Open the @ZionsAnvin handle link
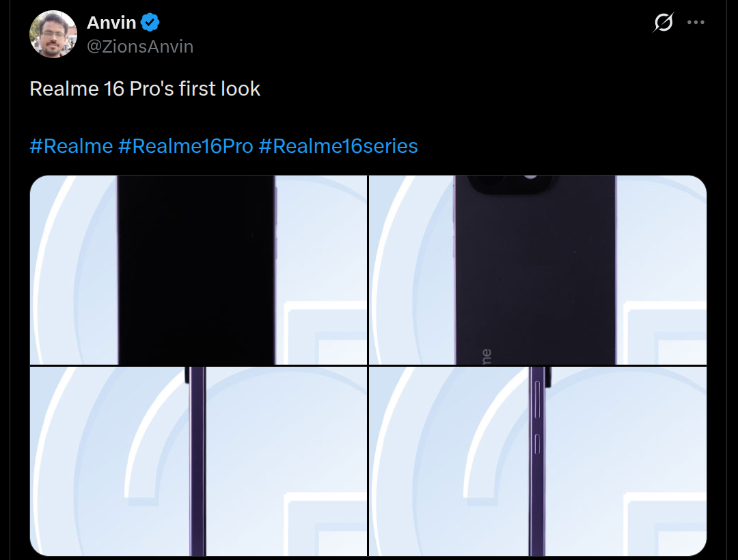The image size is (738, 560). tap(140, 46)
